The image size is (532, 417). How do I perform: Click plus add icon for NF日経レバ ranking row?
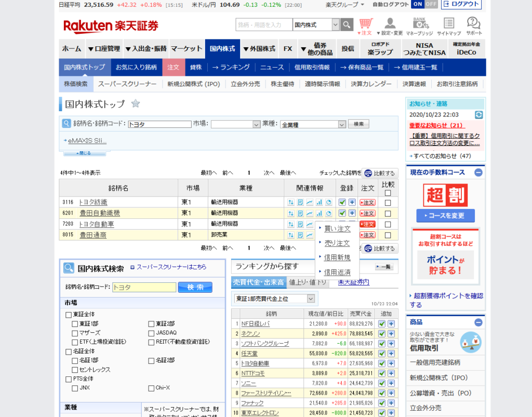pyautogui.click(x=391, y=323)
